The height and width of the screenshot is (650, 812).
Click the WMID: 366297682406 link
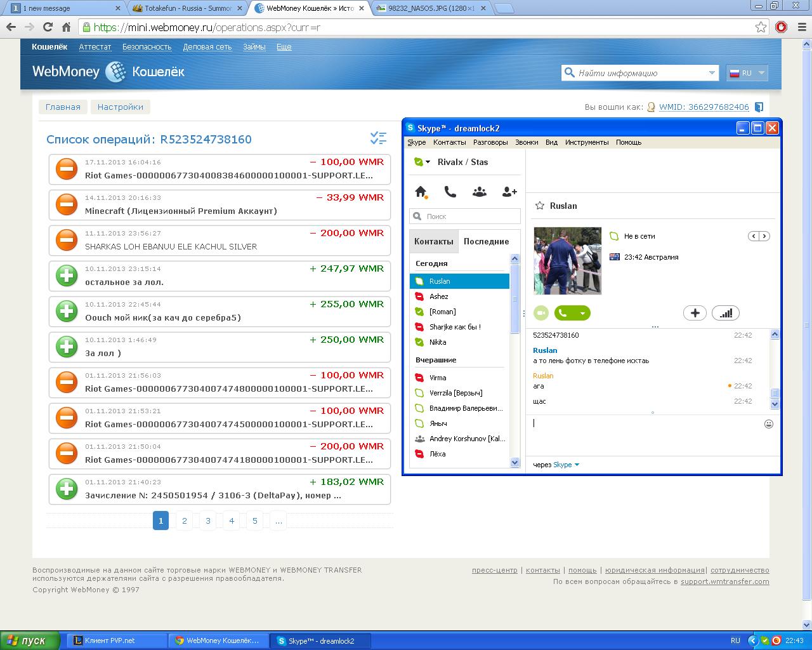[x=704, y=107]
